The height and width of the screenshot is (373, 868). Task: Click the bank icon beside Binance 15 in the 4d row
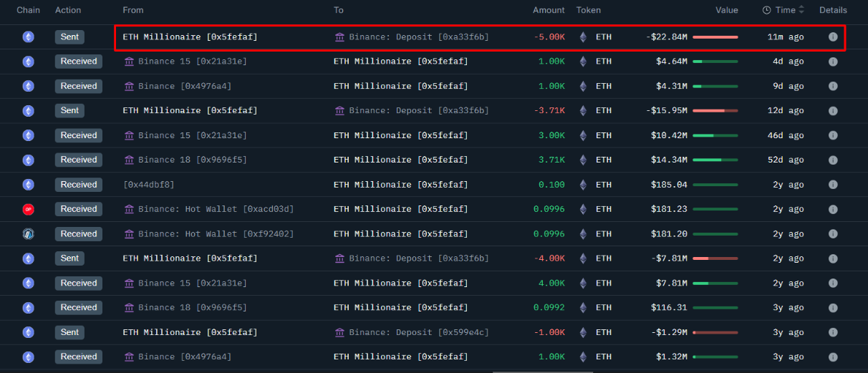coord(129,62)
